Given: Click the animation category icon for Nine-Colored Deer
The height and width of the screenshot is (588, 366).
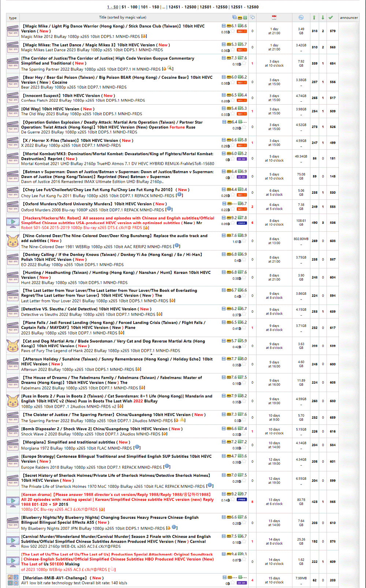Looking at the screenshot, I should click(x=13, y=241).
